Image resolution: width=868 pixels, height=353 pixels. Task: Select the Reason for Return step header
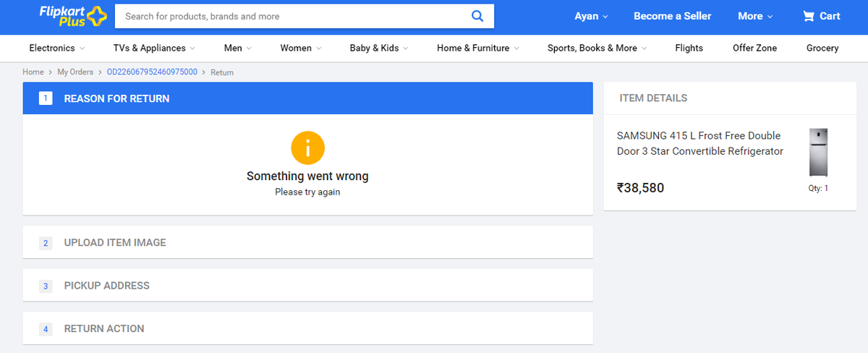(x=307, y=98)
